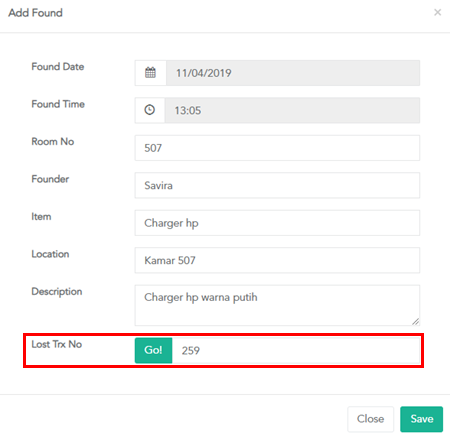450x440 pixels.
Task: Save the found item record
Action: point(422,419)
